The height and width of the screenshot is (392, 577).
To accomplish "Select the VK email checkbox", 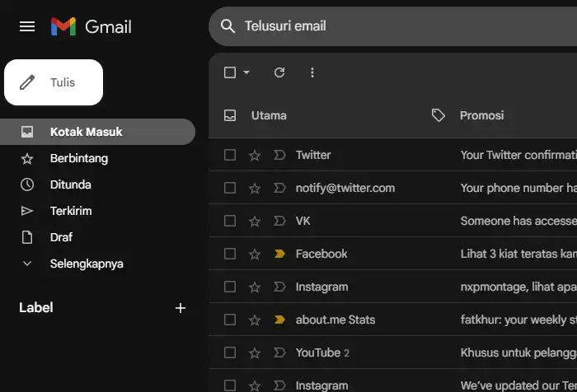I will (x=230, y=221).
